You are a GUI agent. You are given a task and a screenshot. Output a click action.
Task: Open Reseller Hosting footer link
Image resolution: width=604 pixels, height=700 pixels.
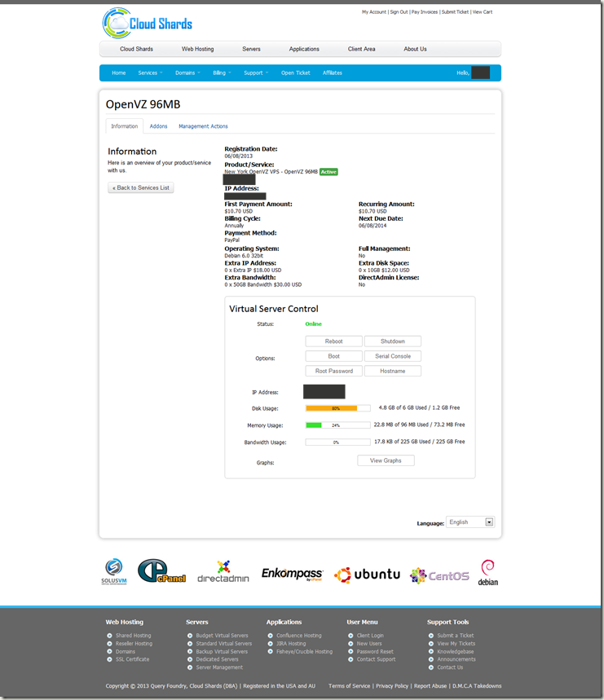[134, 644]
